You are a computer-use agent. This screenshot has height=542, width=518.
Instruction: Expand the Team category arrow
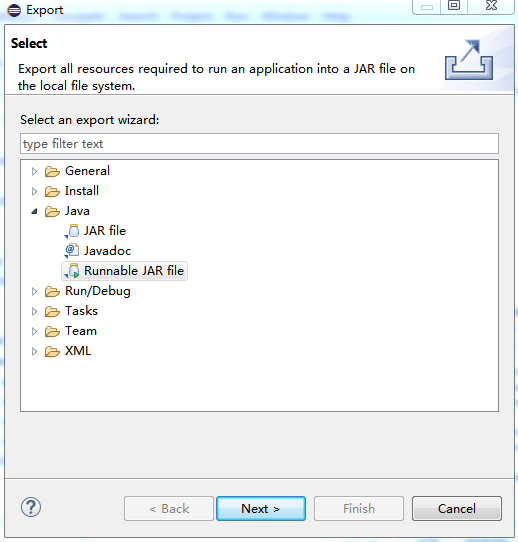[34, 331]
